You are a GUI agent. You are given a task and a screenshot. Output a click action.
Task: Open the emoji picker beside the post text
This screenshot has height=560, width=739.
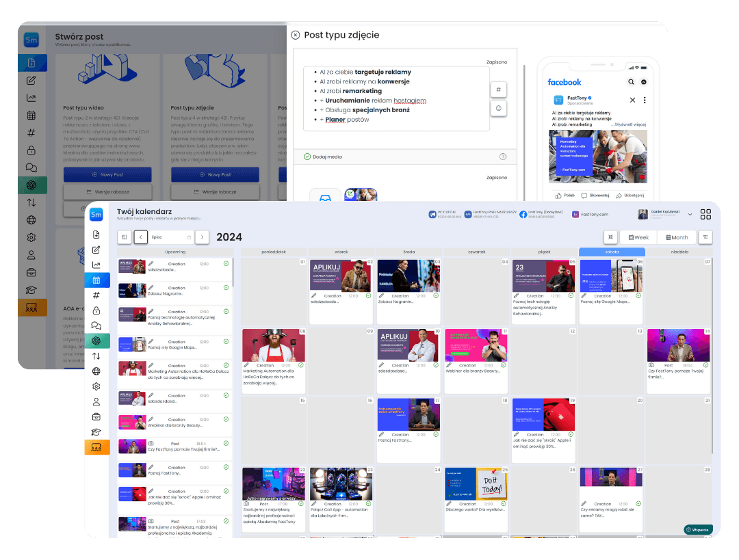coord(498,108)
